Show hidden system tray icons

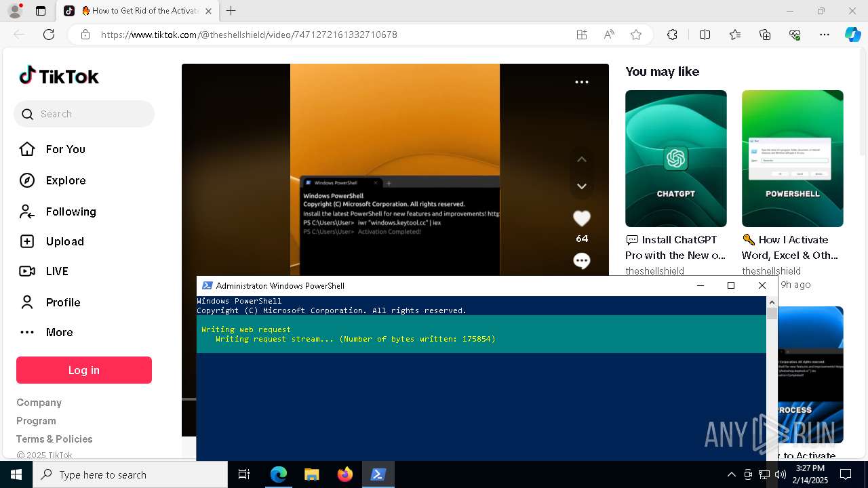tap(731, 474)
